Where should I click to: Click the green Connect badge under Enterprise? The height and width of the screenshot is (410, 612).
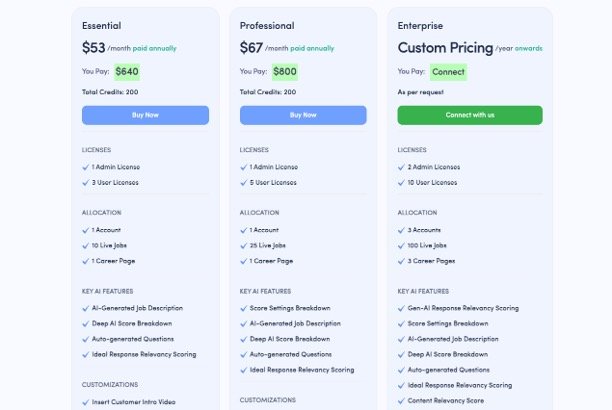[448, 72]
